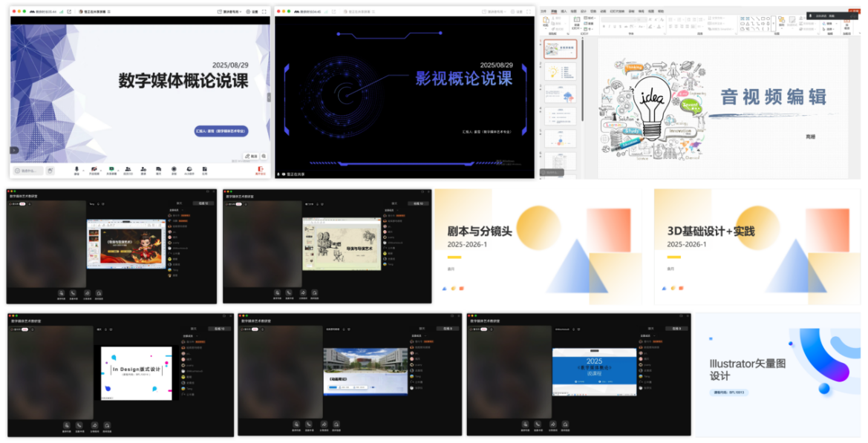The height and width of the screenshot is (443, 868).
Task: Click the Bold icon in PowerPoint's ribbon
Action: pos(603,26)
